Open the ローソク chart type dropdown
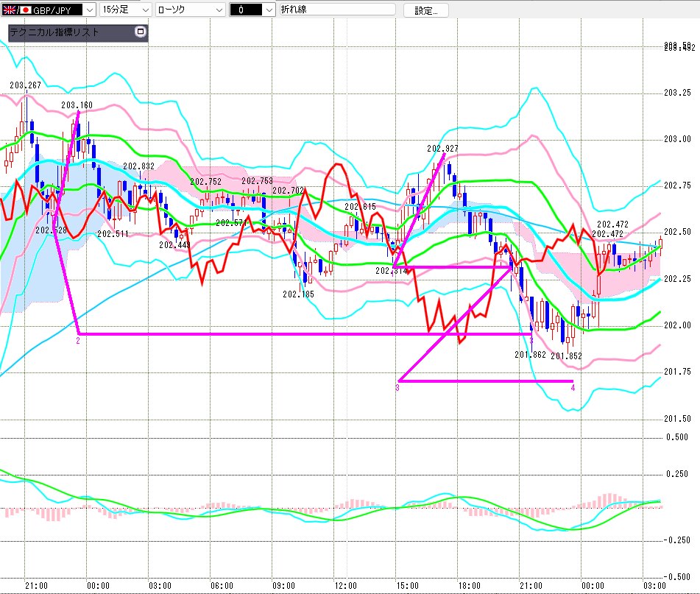The image size is (700, 594). click(218, 10)
